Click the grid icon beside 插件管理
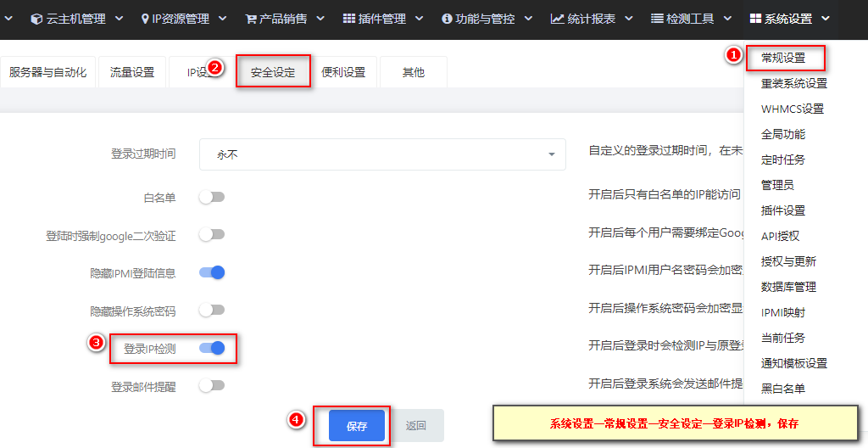Viewport: 868px width, 448px height. pos(349,19)
